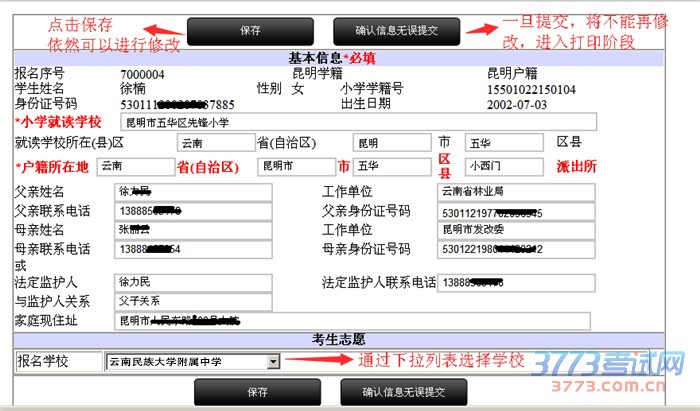Focus the 户籍 city field showing 昆明市
The image size is (700, 411).
pos(294,166)
